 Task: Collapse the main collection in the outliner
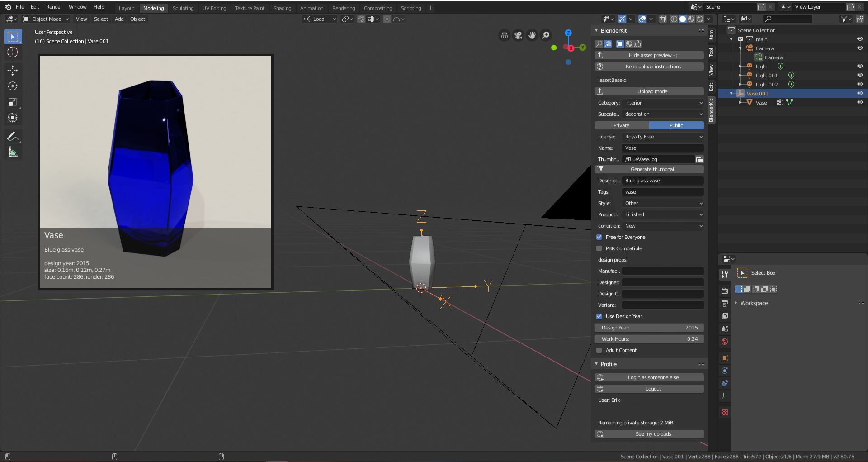click(x=731, y=39)
